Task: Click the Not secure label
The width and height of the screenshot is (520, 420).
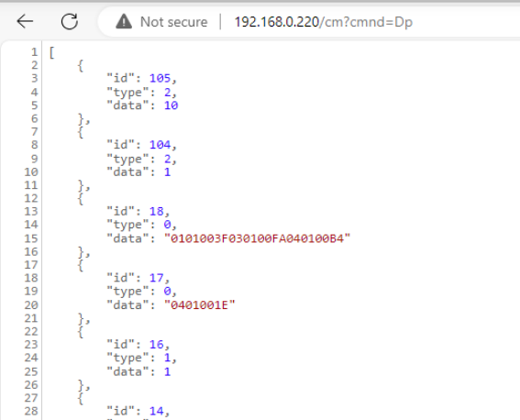Action: coord(173,22)
